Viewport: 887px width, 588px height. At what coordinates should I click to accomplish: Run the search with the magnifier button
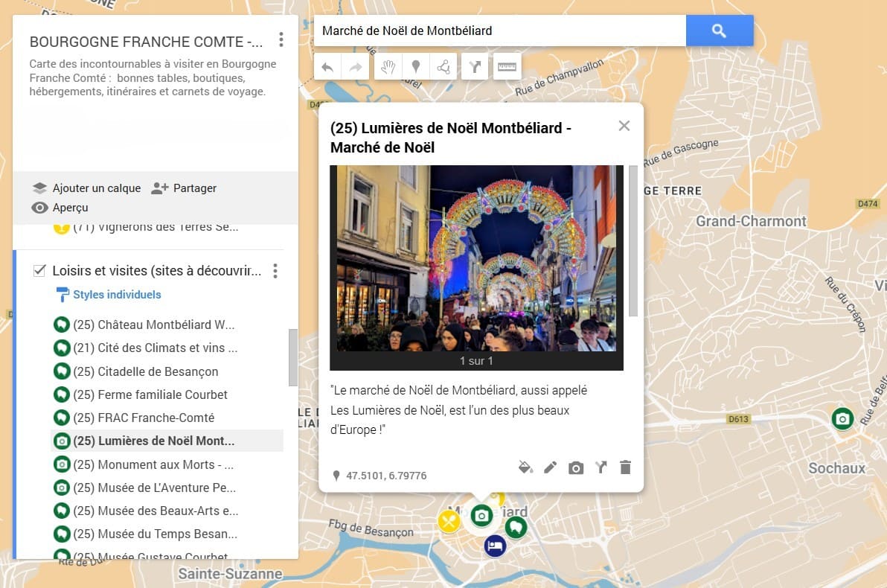tap(718, 31)
